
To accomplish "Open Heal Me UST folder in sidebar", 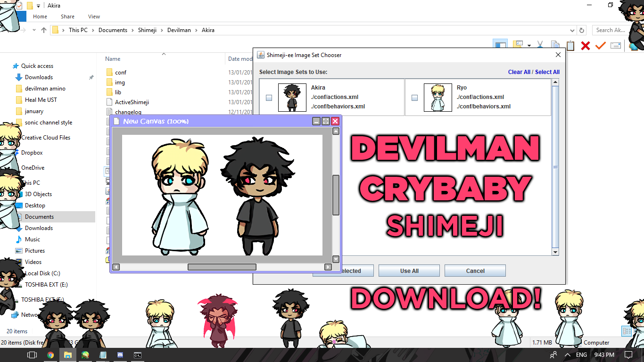I will (41, 100).
